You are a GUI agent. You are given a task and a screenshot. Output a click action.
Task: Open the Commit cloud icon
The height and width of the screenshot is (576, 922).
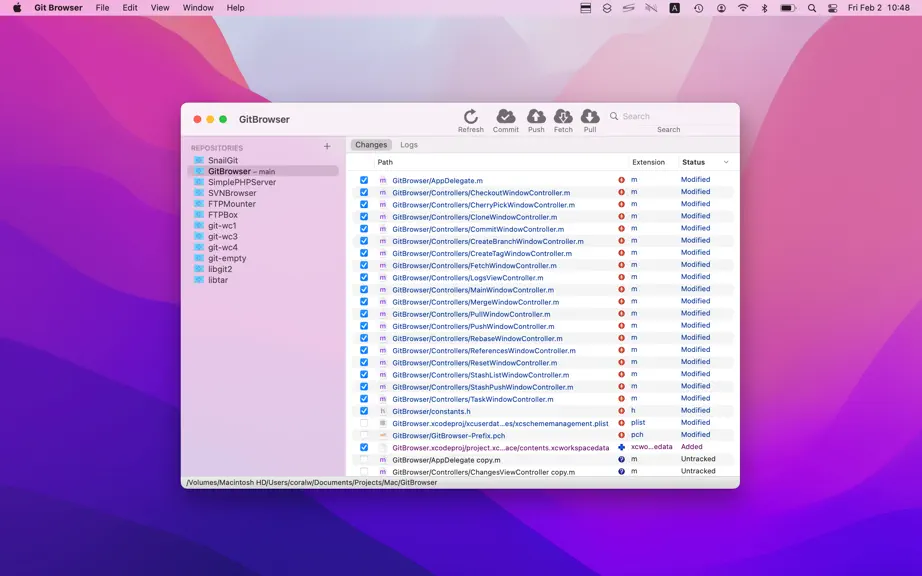point(506,116)
